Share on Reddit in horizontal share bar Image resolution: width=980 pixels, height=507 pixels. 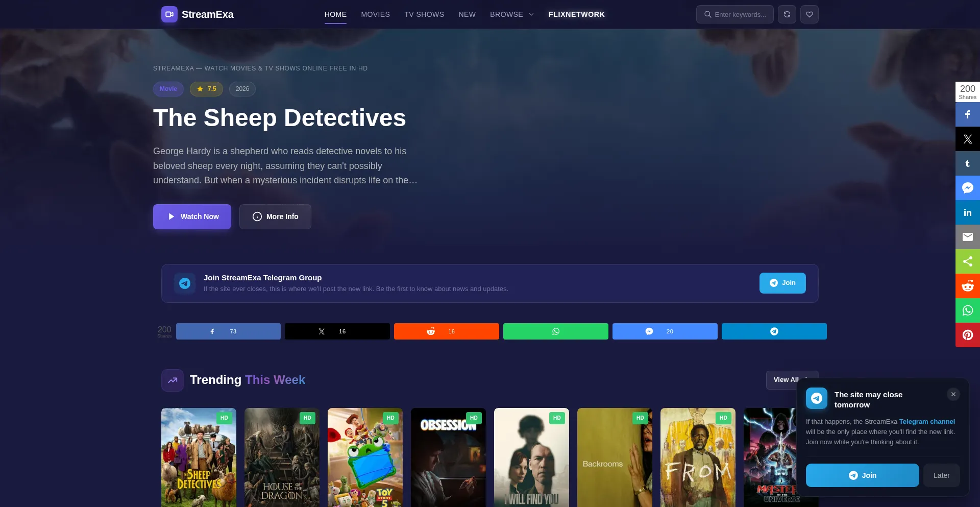(x=447, y=331)
